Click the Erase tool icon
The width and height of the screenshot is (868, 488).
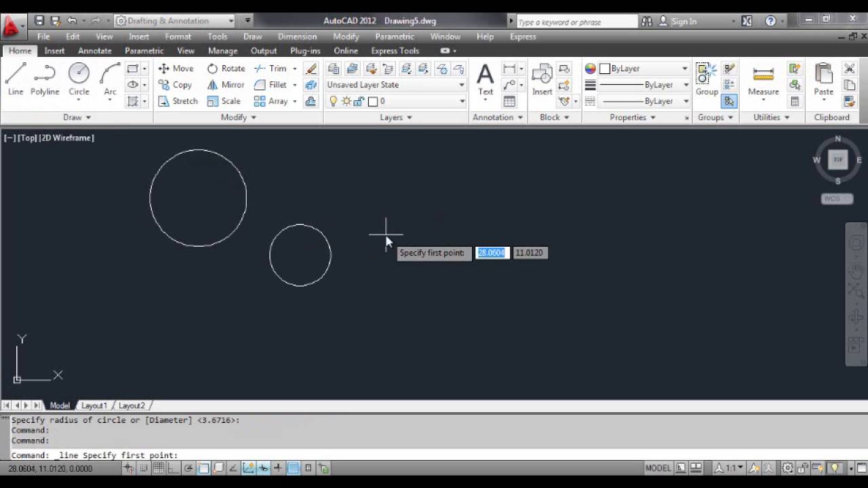coord(311,68)
